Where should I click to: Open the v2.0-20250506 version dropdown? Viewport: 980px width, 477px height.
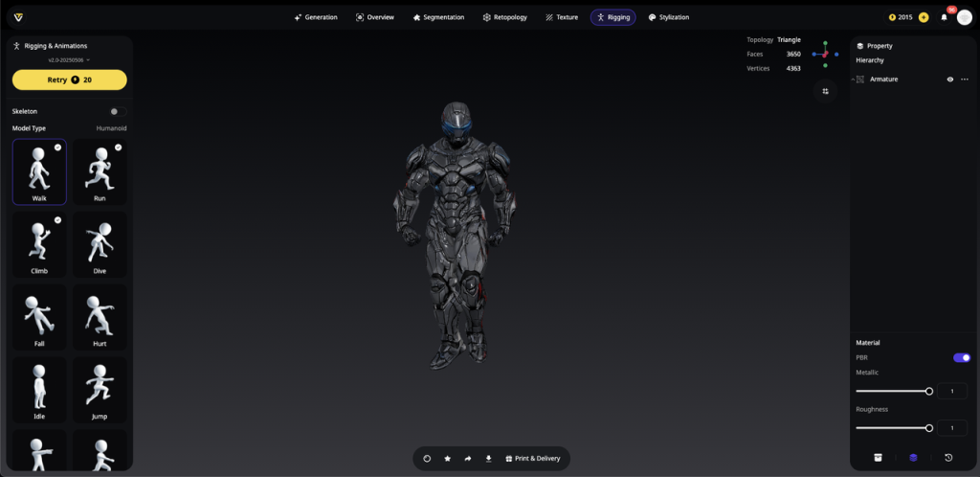coord(69,60)
